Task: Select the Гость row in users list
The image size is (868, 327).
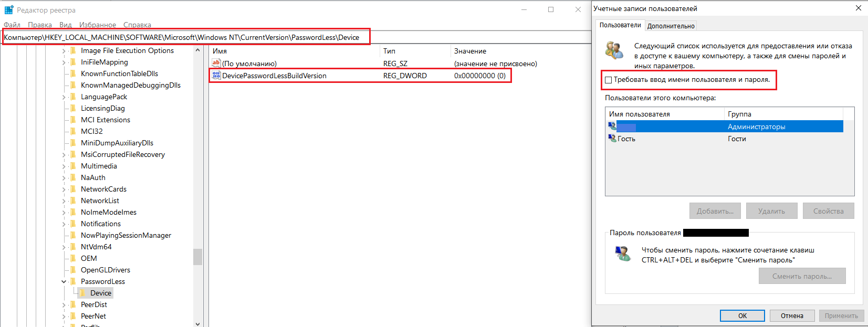Action: coord(725,139)
